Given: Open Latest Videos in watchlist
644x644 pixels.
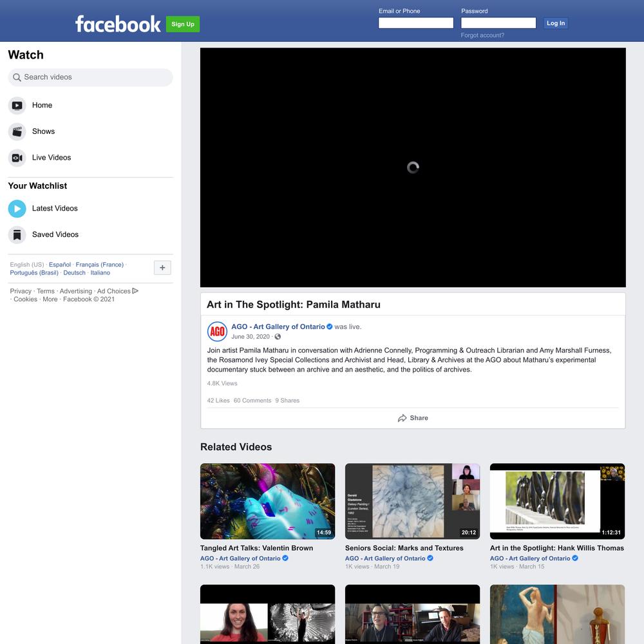Looking at the screenshot, I should [x=90, y=209].
